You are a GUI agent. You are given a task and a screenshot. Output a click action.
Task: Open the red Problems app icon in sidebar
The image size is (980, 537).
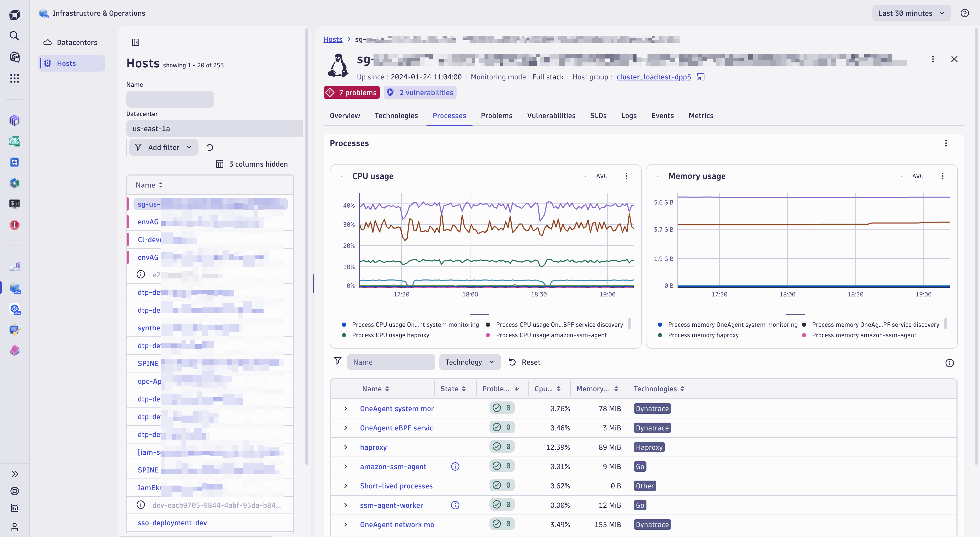pyautogui.click(x=14, y=225)
